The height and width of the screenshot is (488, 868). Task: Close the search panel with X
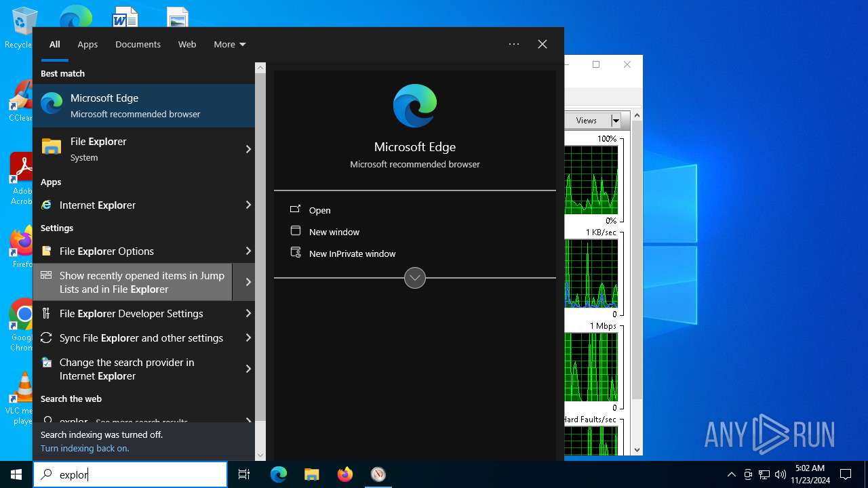click(542, 44)
